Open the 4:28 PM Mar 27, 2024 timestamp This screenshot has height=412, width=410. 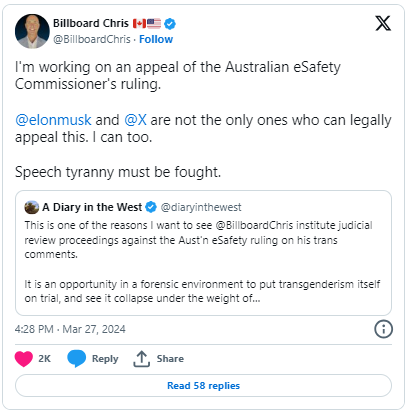tap(70, 329)
